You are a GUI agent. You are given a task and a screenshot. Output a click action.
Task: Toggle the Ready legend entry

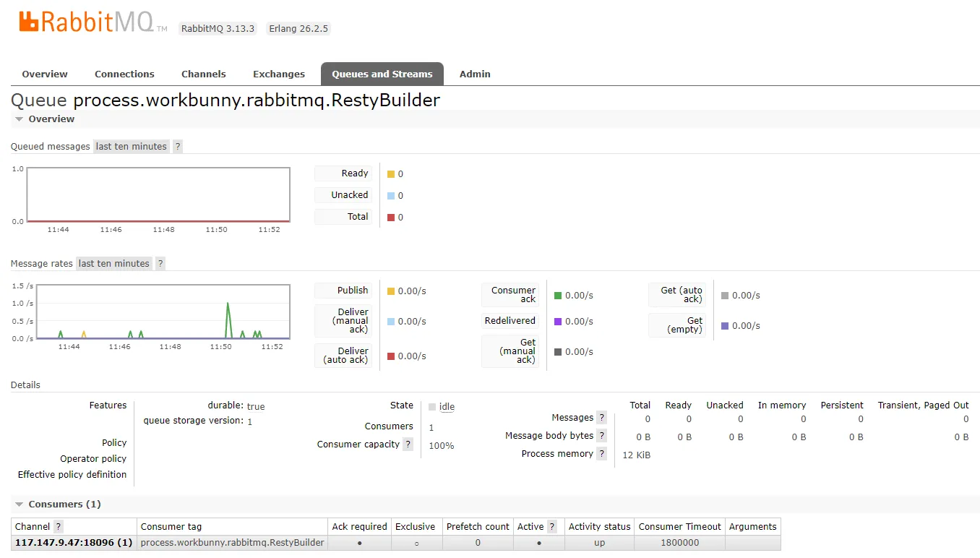[x=343, y=173]
